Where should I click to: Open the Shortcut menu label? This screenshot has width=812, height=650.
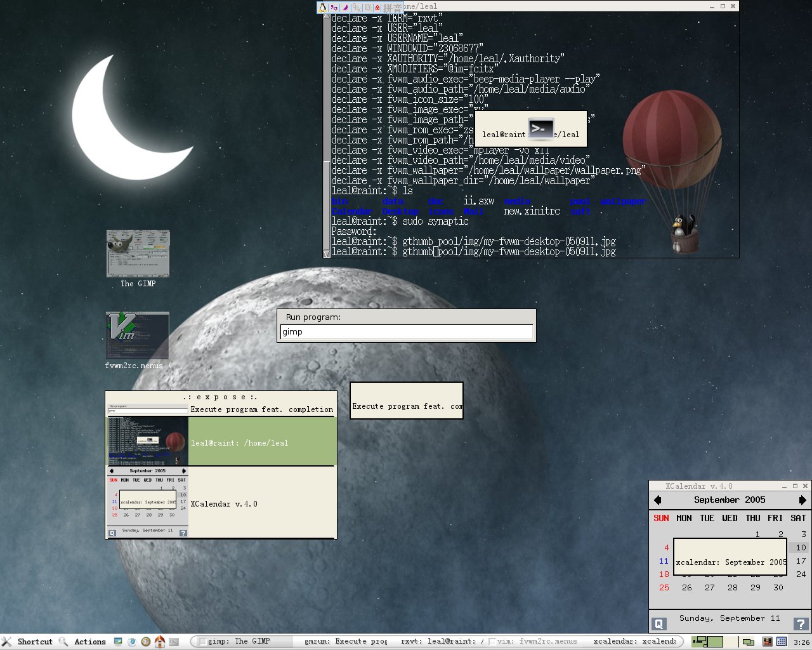35,642
